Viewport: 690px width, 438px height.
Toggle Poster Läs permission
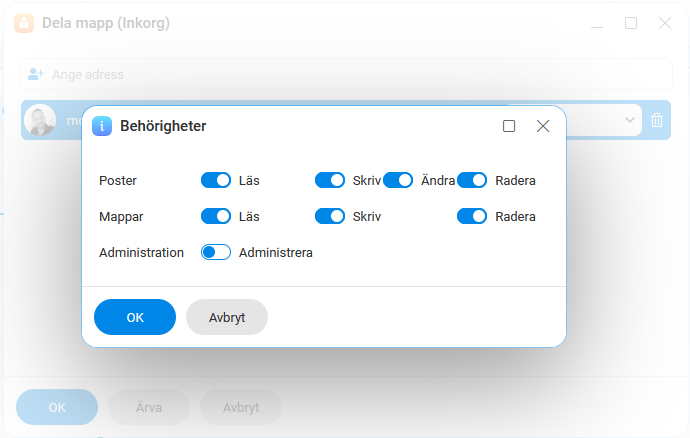[216, 180]
